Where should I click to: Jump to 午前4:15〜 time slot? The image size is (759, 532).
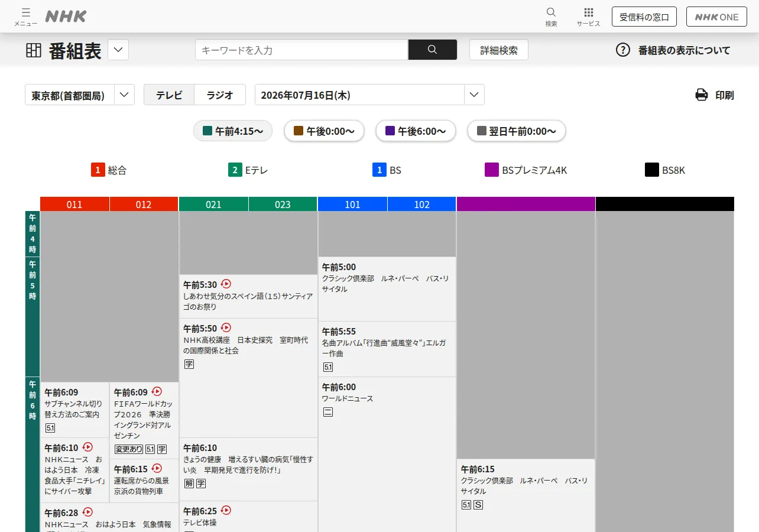point(233,131)
